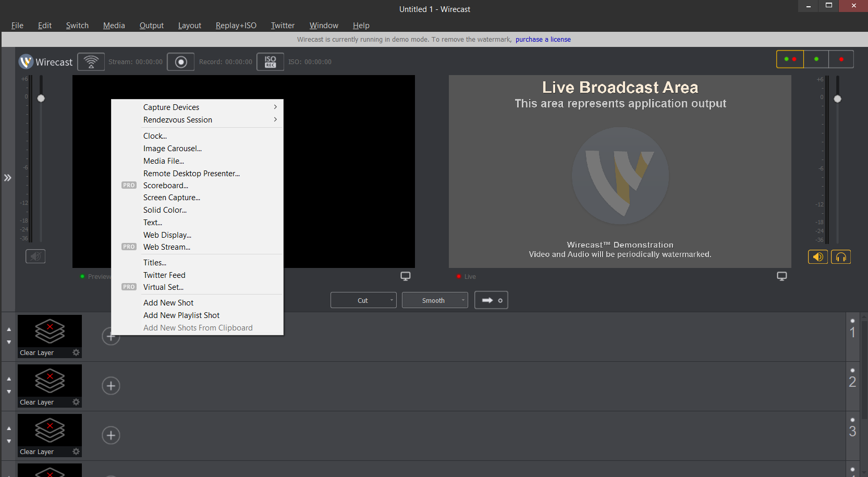This screenshot has height=477, width=868.
Task: Open the Replay+ISO menu
Action: 236,25
